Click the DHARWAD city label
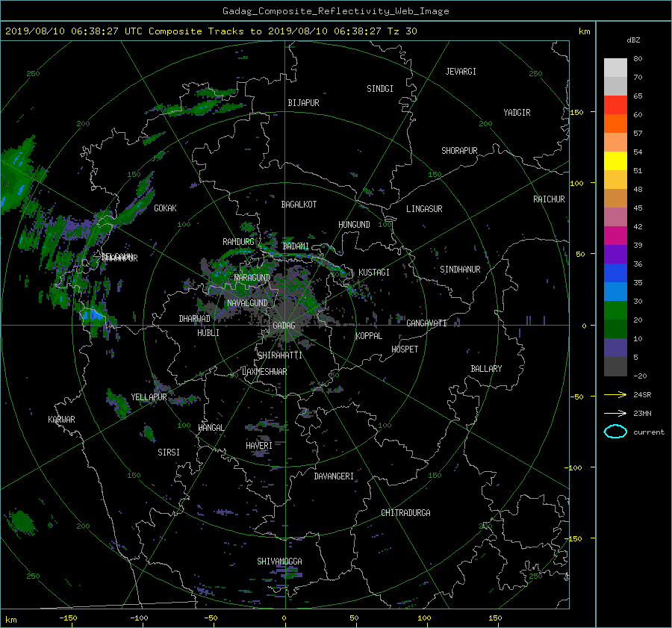The height and width of the screenshot is (628, 672). point(195,319)
